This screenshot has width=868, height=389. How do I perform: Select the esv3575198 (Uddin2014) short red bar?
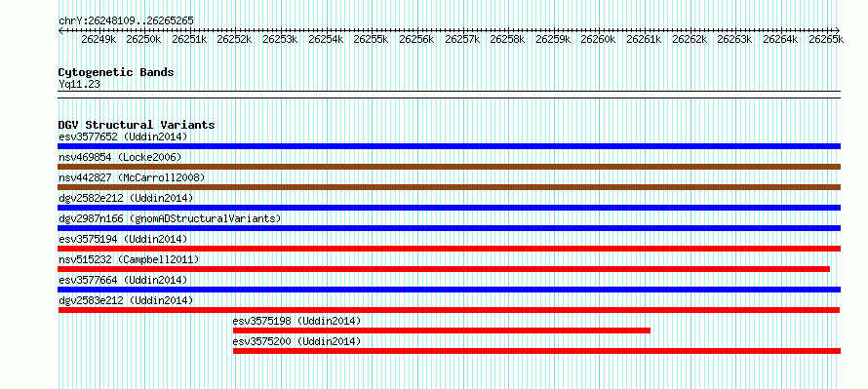coord(442,331)
